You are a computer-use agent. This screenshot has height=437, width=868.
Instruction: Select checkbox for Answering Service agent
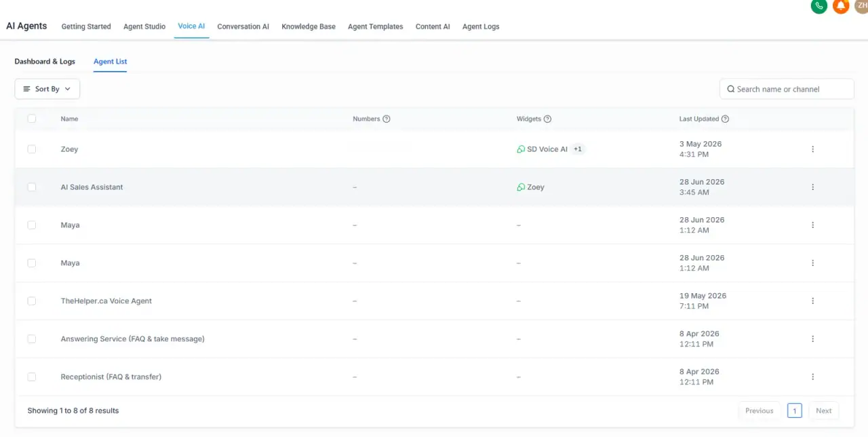[32, 339]
